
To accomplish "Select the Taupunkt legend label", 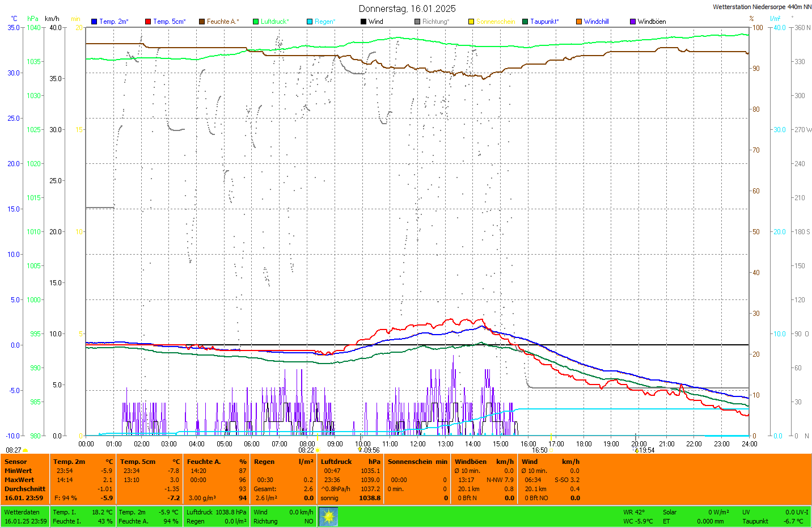I will [x=544, y=22].
